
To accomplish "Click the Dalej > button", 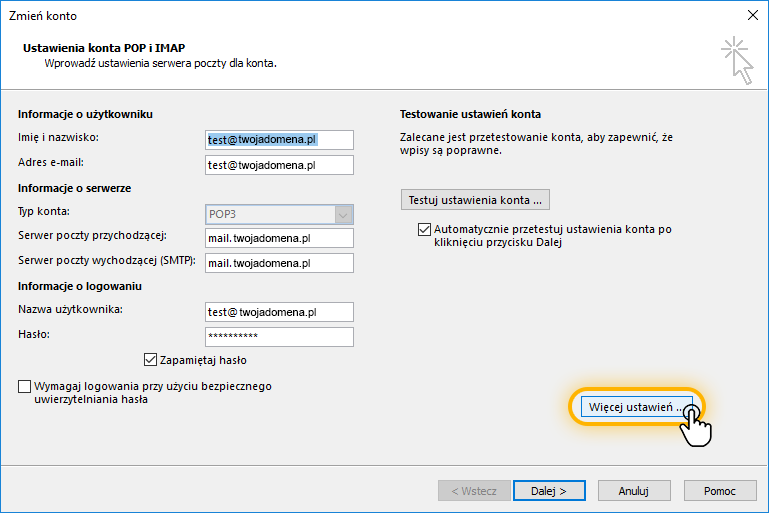I will (549, 490).
